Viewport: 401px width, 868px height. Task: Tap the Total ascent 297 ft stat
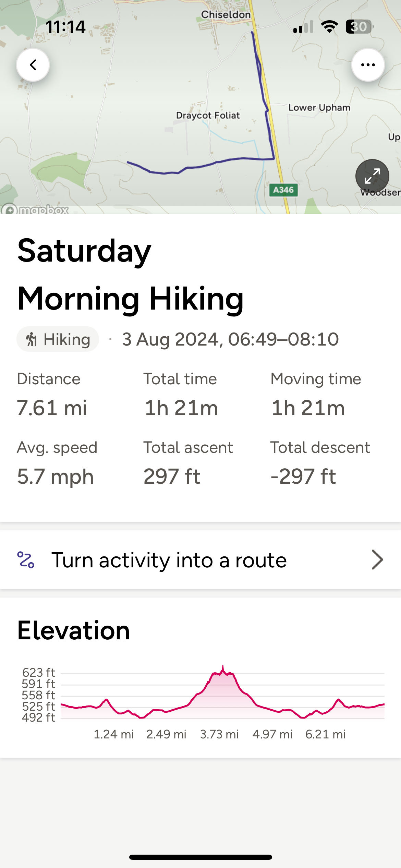188,463
